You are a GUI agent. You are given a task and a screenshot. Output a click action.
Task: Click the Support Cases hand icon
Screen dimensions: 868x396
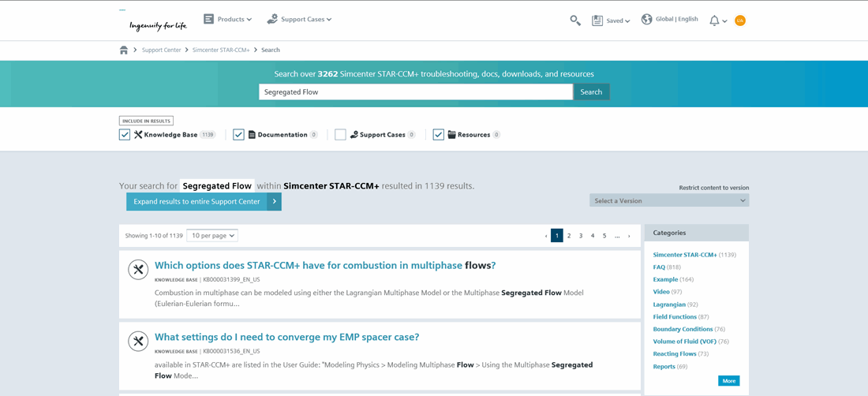pyautogui.click(x=271, y=20)
